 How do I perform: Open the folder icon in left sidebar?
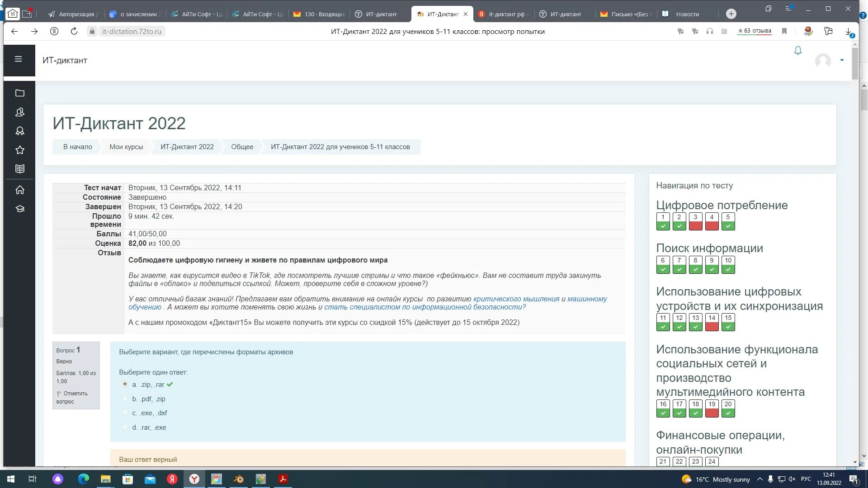point(19,93)
